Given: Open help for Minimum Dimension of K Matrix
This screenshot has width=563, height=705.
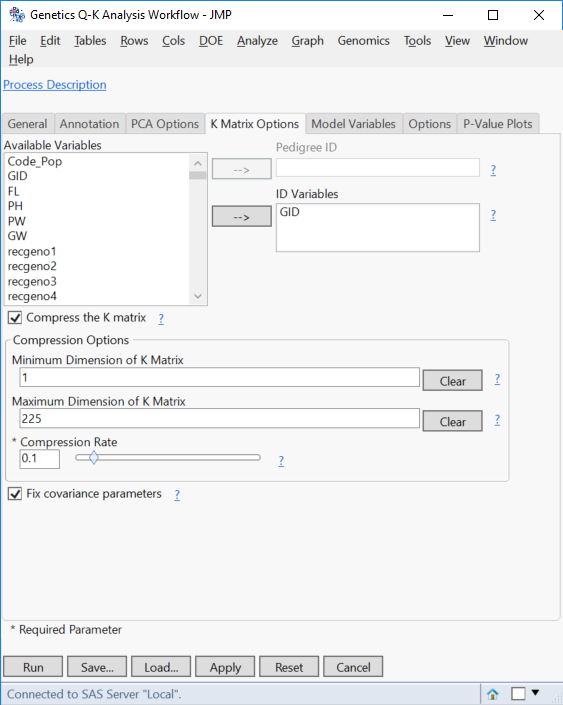Looking at the screenshot, I should tap(497, 379).
